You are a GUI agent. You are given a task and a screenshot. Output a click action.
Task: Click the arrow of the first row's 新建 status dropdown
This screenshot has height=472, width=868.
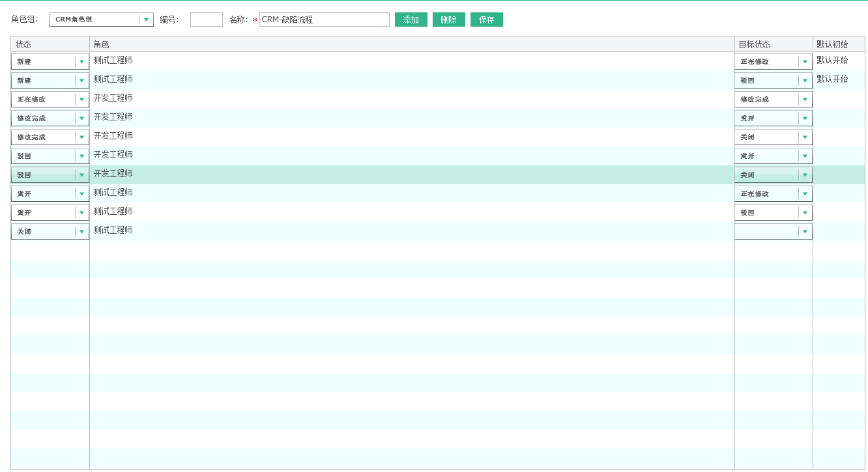click(x=81, y=62)
